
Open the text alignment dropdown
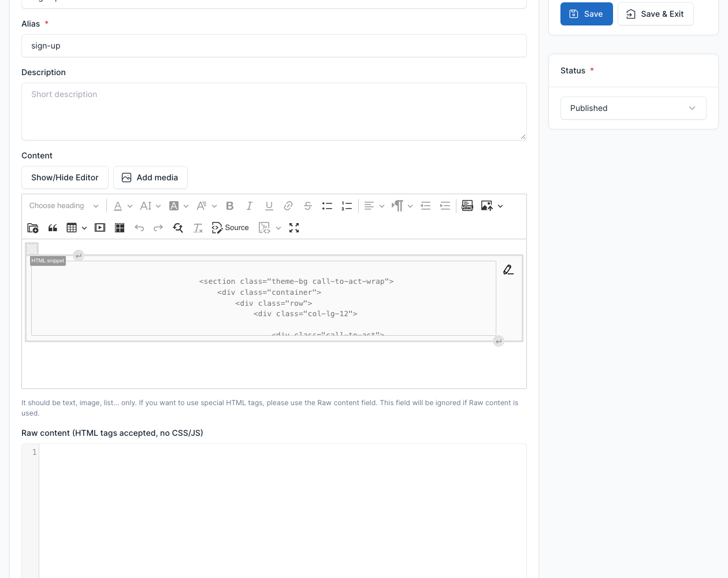point(374,206)
